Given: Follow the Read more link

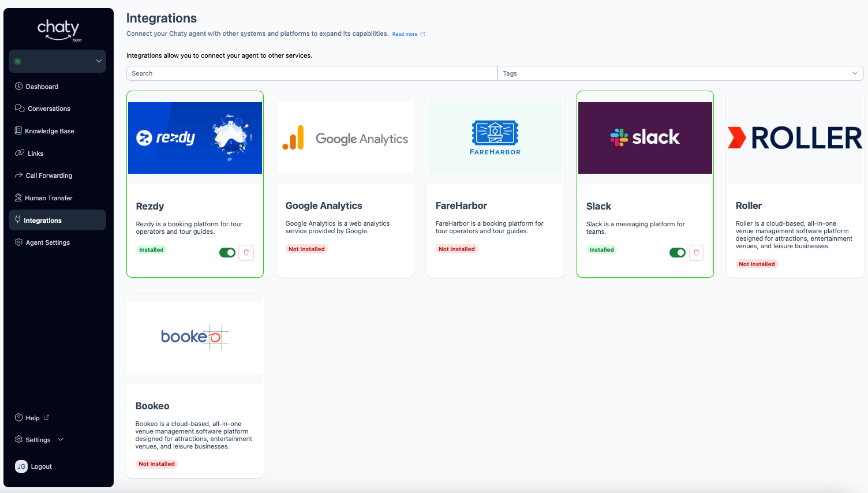Looking at the screenshot, I should coord(405,34).
